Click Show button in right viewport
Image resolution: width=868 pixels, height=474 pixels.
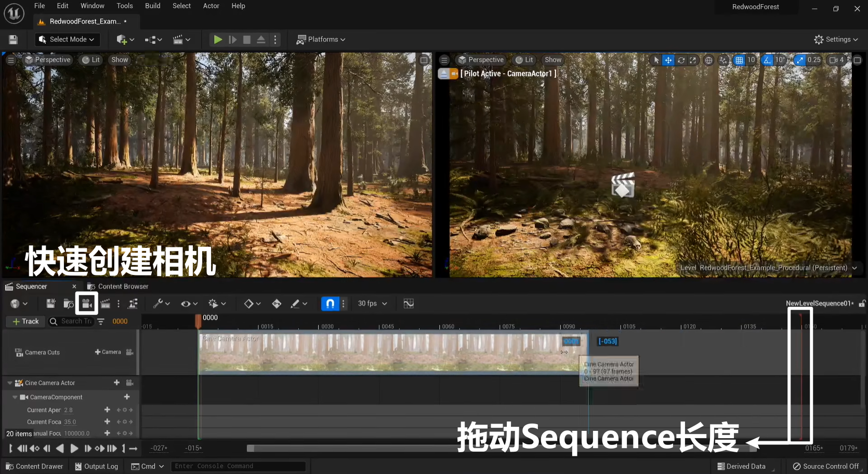coord(553,60)
